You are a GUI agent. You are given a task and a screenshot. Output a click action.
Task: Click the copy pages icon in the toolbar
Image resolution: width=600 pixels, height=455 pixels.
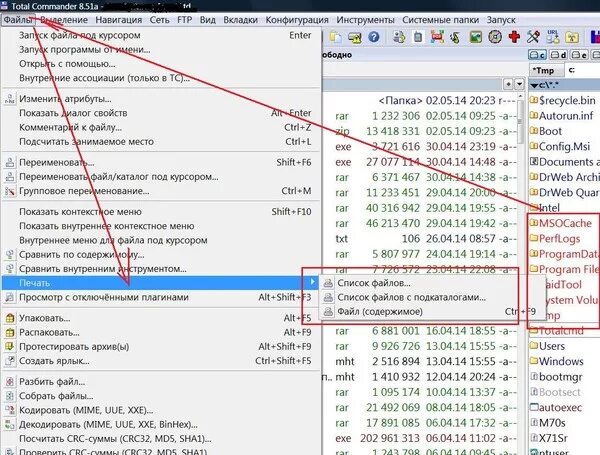point(336,37)
